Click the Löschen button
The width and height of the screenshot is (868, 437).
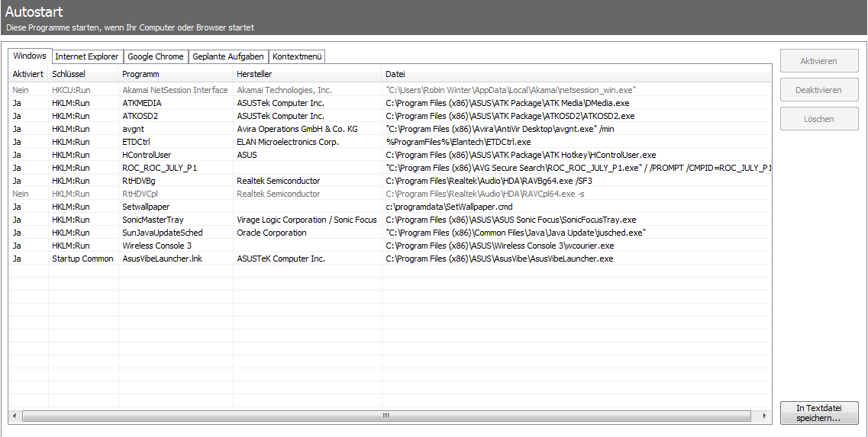pyautogui.click(x=818, y=119)
